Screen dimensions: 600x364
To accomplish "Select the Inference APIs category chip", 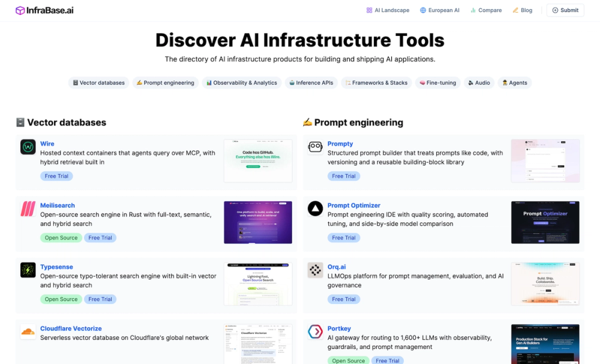I will point(311,83).
